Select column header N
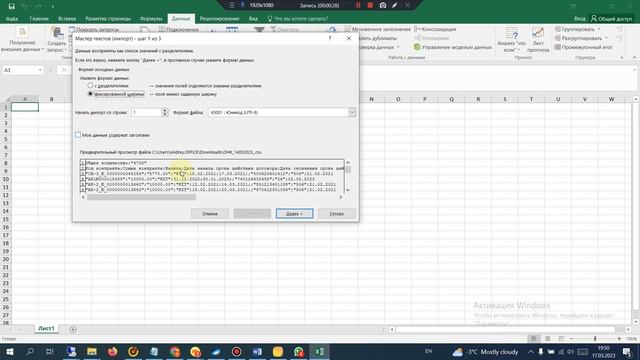Screen dimensions: 640x360 (371, 99)
